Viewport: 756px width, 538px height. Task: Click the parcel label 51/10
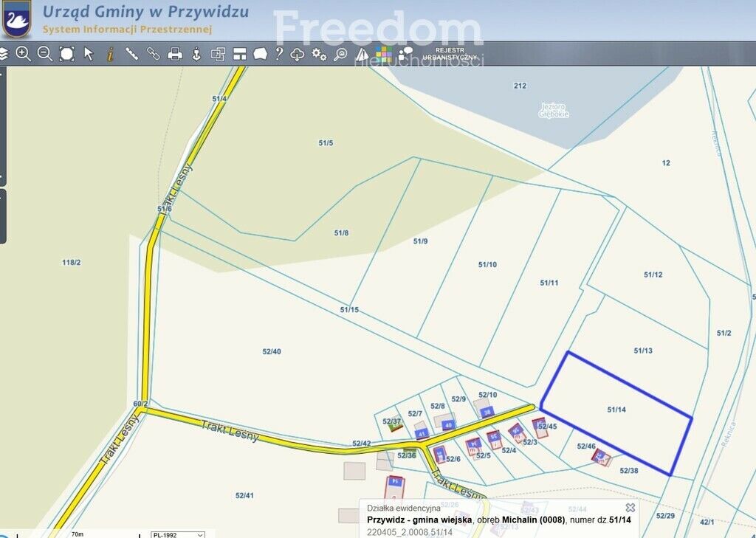tap(487, 265)
